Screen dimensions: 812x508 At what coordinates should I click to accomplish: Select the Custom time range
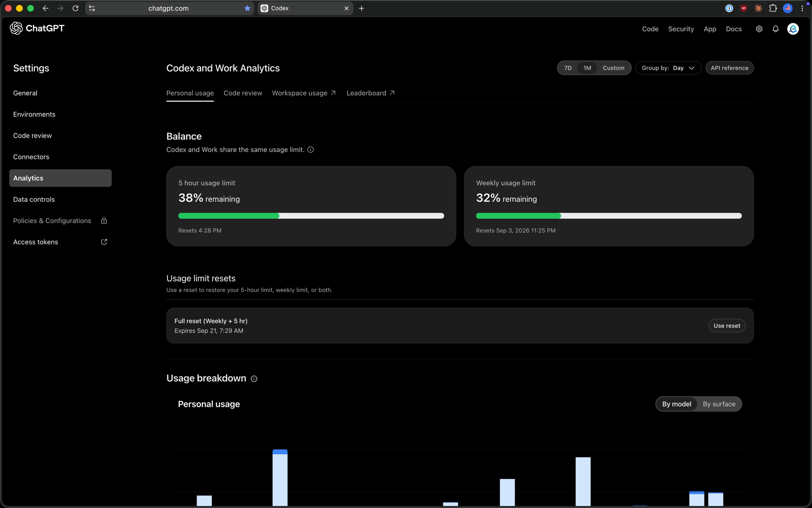point(613,68)
